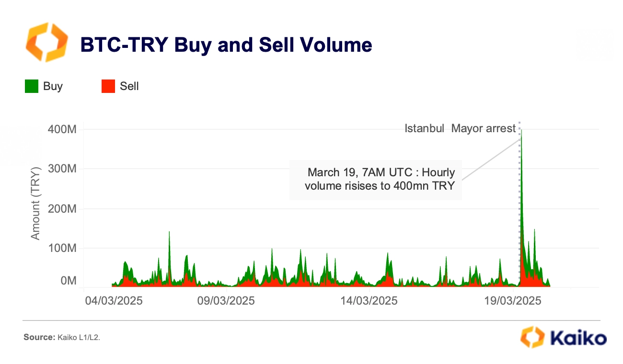623x364 pixels.
Task: Click the red Sell legend swatch
Action: (x=108, y=86)
